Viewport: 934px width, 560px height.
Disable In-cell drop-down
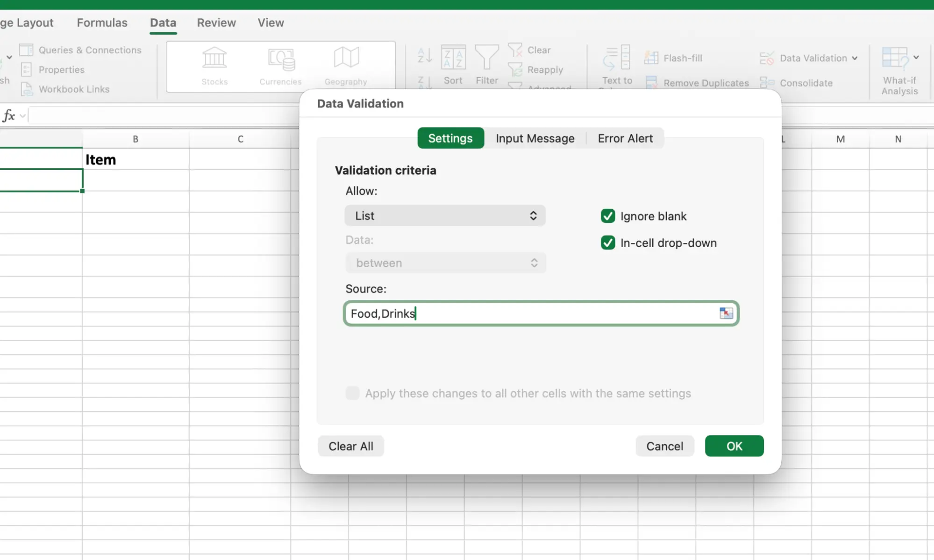(x=607, y=242)
